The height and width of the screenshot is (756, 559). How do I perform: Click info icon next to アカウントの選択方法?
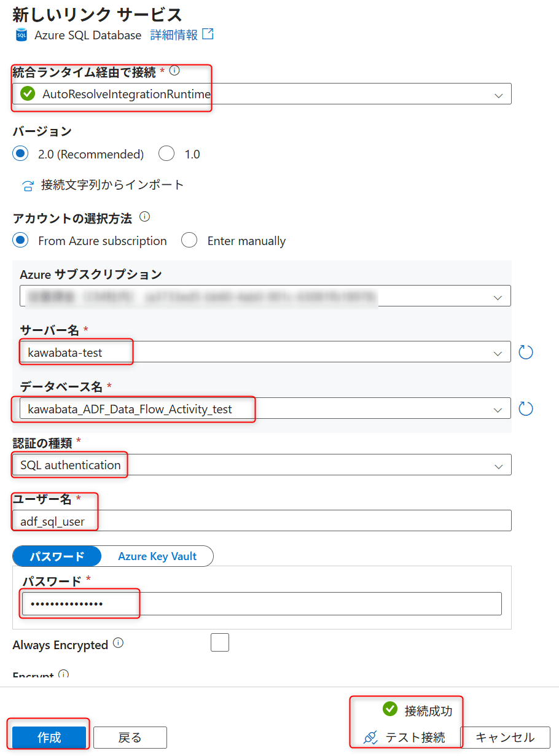point(145,217)
